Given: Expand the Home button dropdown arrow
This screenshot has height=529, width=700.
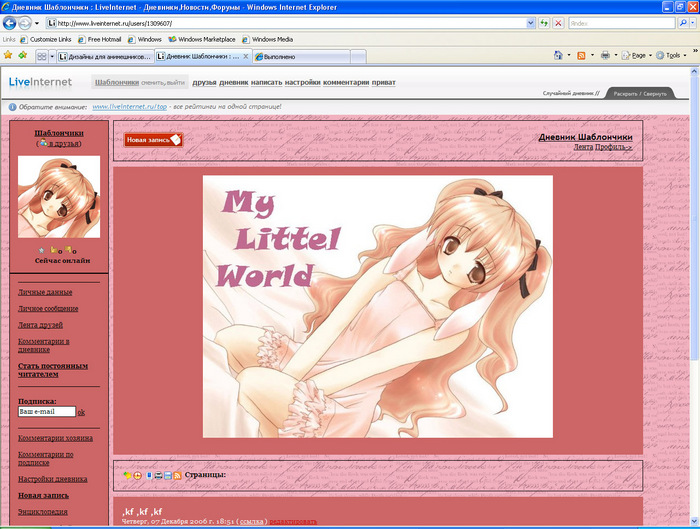Looking at the screenshot, I should tap(569, 55).
